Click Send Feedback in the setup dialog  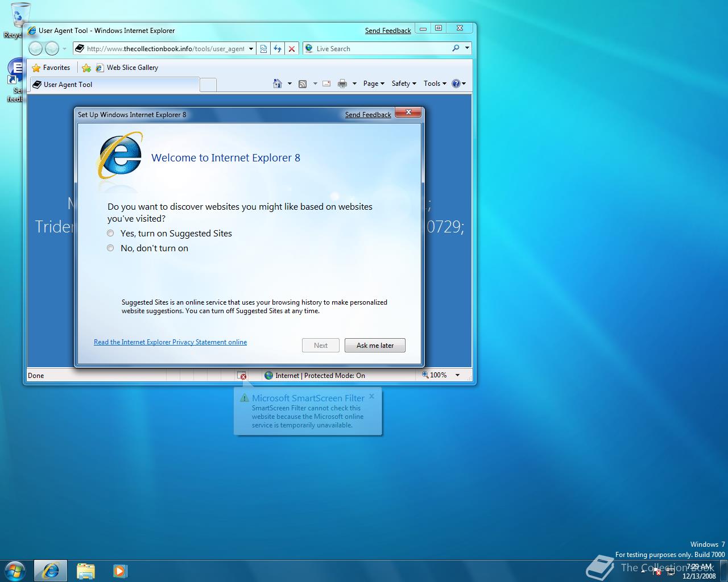[368, 114]
